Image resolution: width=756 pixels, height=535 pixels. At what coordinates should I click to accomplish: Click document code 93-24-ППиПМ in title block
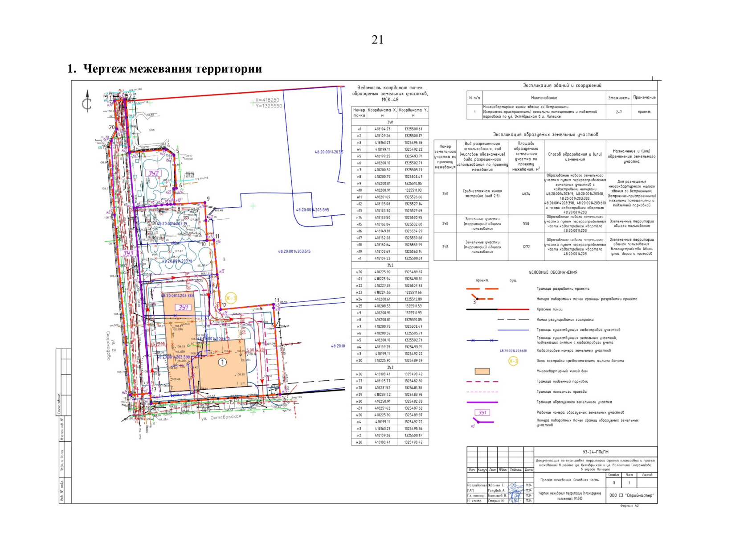(595, 452)
